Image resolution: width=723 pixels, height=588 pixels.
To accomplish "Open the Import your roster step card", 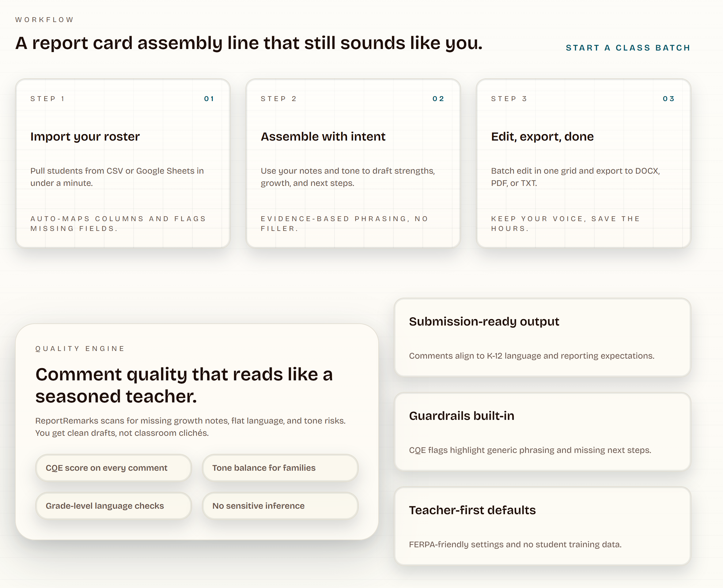I will tap(123, 163).
